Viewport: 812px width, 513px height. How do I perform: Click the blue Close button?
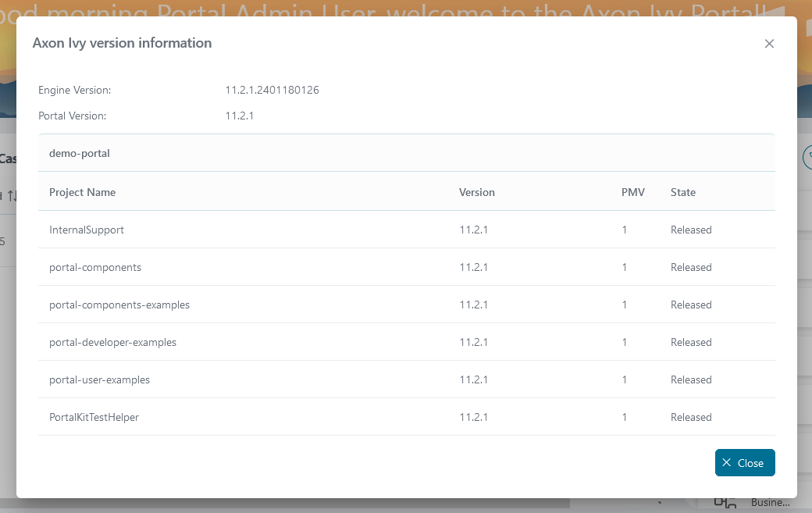click(x=745, y=463)
